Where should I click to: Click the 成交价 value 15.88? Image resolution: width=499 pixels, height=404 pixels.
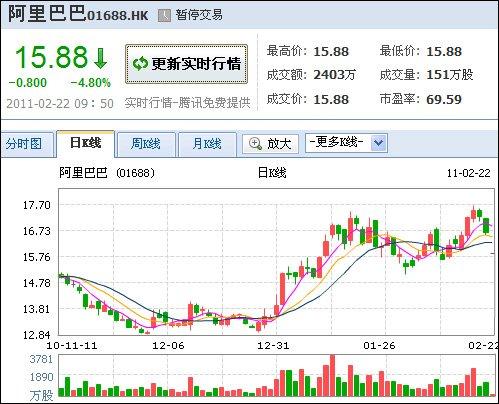(x=331, y=100)
